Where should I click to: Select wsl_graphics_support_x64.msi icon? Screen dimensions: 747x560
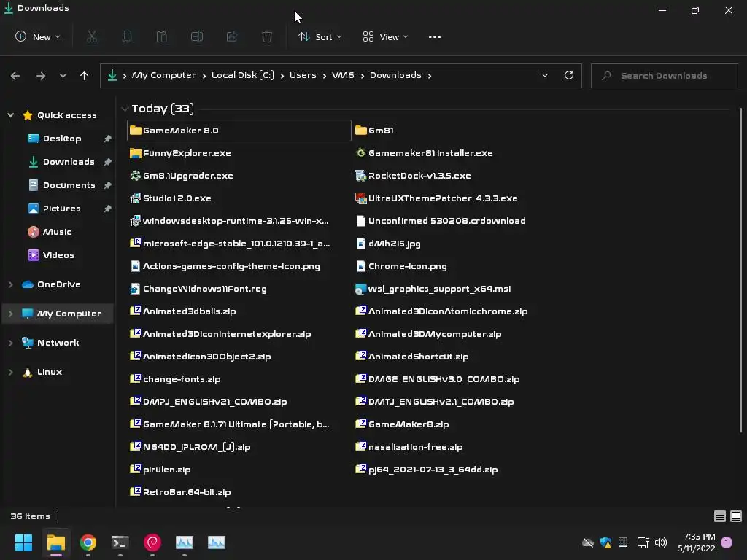pyautogui.click(x=360, y=289)
